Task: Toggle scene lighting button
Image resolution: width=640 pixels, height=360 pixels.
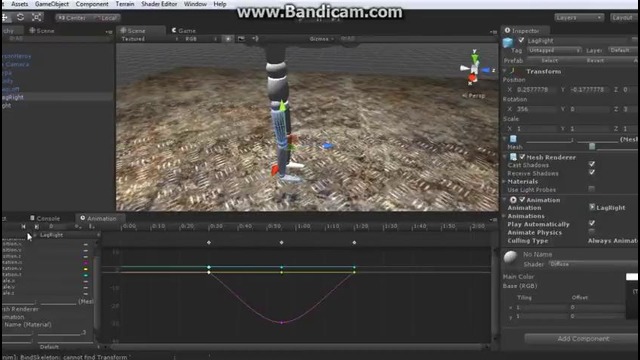Action: (x=228, y=39)
